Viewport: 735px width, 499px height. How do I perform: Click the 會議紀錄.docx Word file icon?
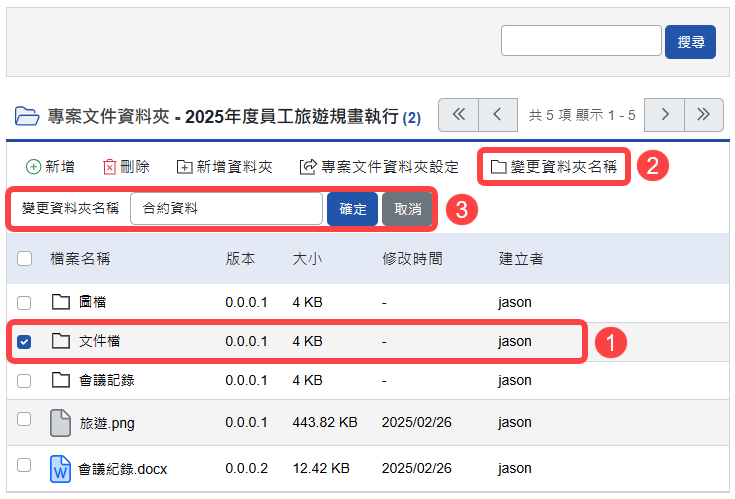coord(61,467)
